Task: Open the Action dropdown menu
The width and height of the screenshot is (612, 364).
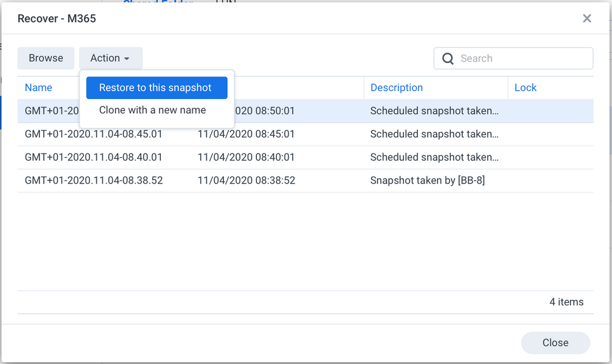Action: (110, 58)
